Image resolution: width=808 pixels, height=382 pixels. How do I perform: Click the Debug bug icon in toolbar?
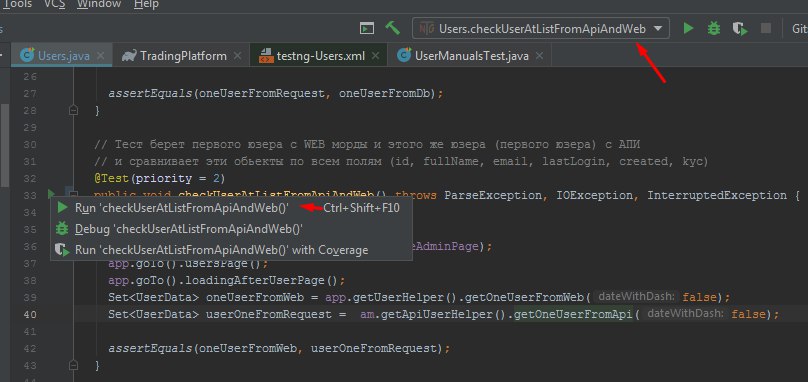(714, 28)
